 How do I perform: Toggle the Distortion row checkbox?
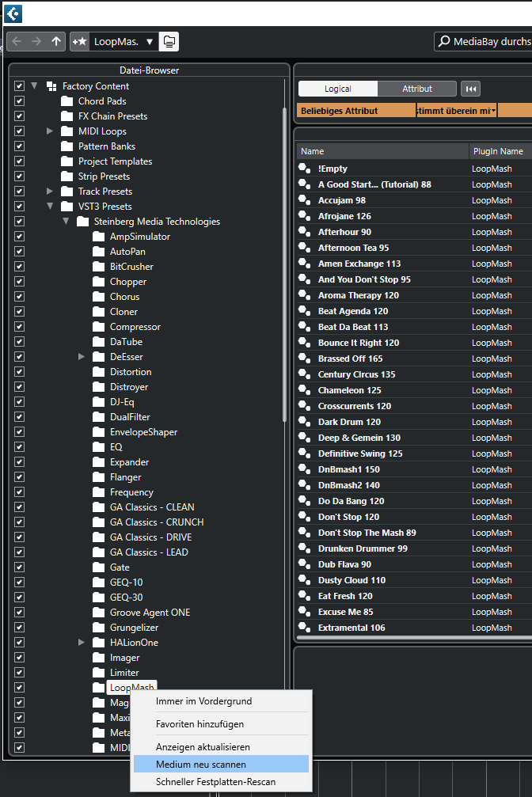[x=19, y=371]
